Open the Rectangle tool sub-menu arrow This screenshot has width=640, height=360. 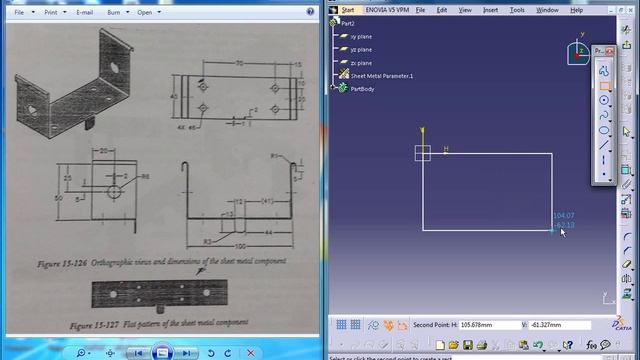pos(610,91)
